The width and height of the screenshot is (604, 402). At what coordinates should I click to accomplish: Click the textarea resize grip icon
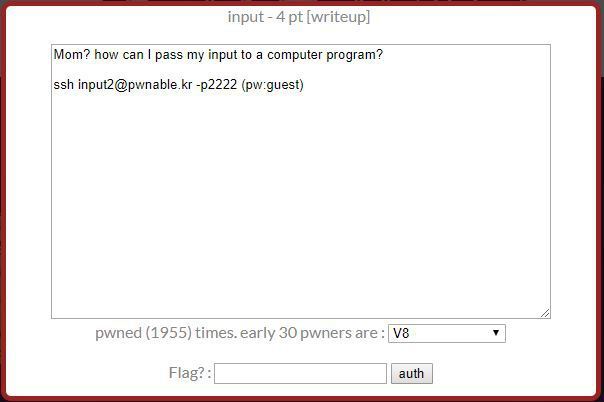(545, 313)
